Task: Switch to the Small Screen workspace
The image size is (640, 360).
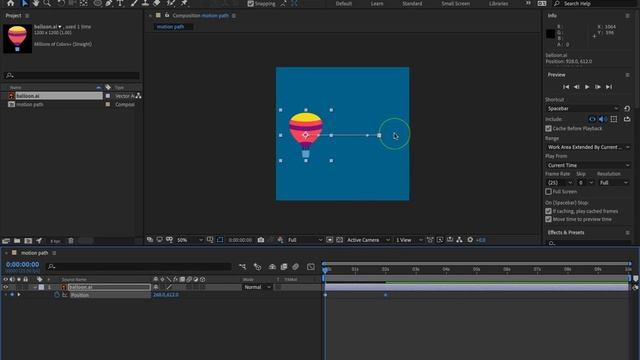Action: click(x=456, y=4)
